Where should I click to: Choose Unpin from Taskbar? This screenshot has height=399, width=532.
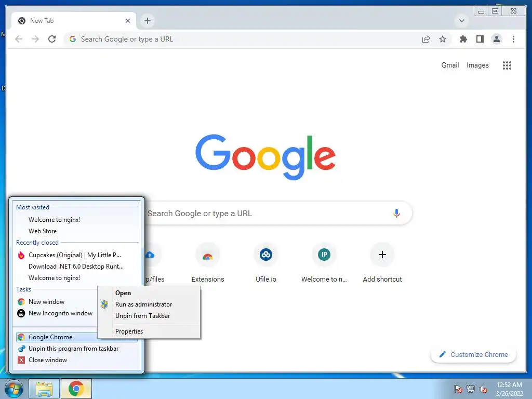(x=149, y=316)
